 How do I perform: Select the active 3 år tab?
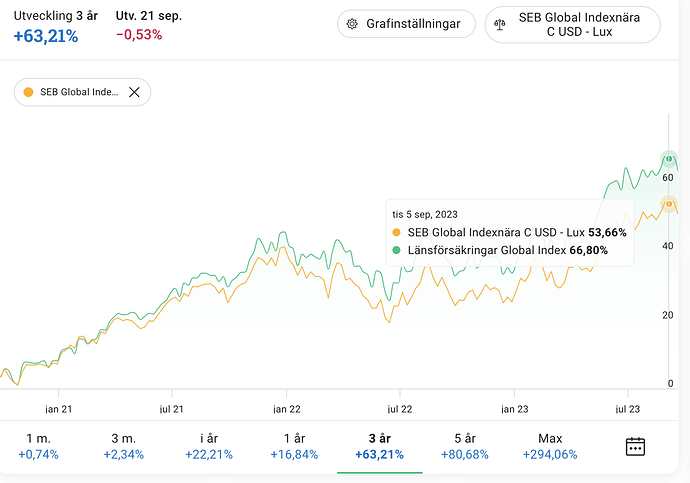[379, 446]
